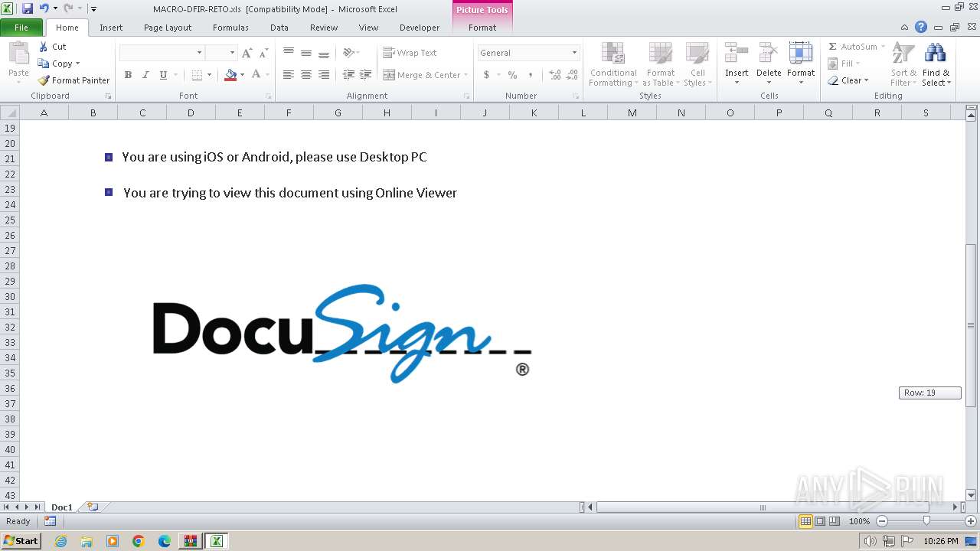Image resolution: width=980 pixels, height=551 pixels.
Task: Center text horizontally
Action: point(306,75)
